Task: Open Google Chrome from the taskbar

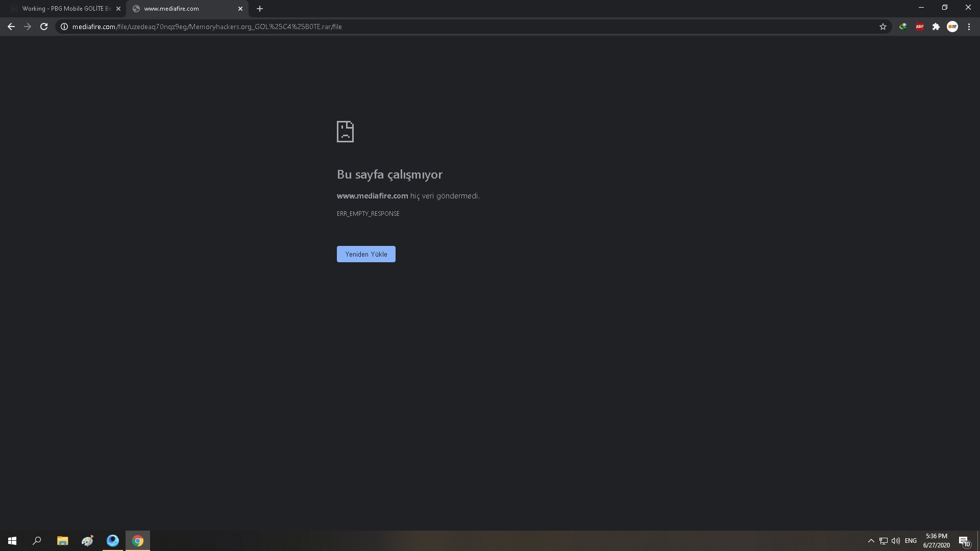Action: coord(138,541)
